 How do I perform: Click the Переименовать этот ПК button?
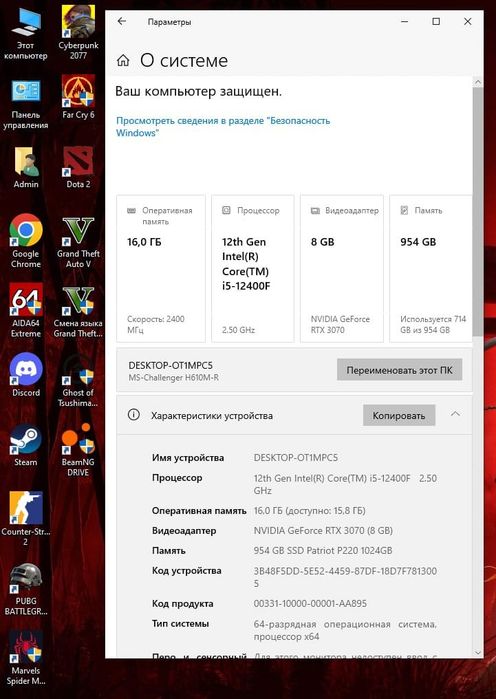[399, 370]
